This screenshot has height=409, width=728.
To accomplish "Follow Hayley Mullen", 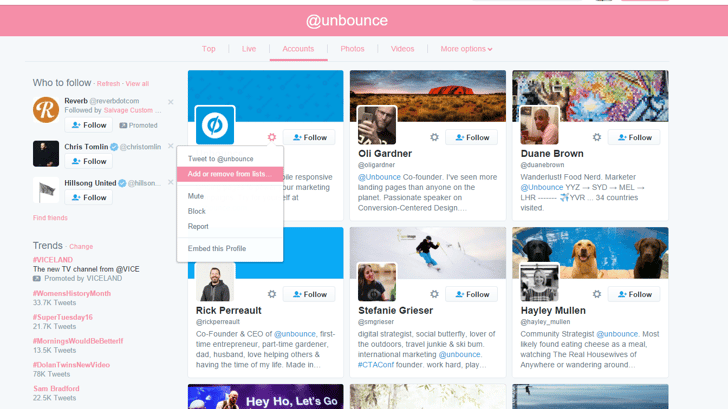I will (634, 294).
